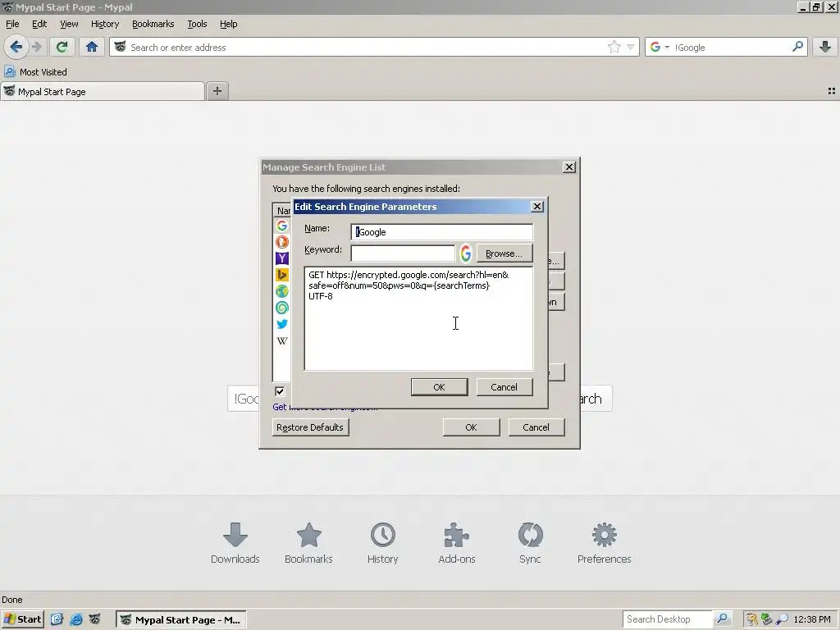Click Mypal Start Page taskbar button
Viewport: 840px width, 630px height.
click(181, 619)
